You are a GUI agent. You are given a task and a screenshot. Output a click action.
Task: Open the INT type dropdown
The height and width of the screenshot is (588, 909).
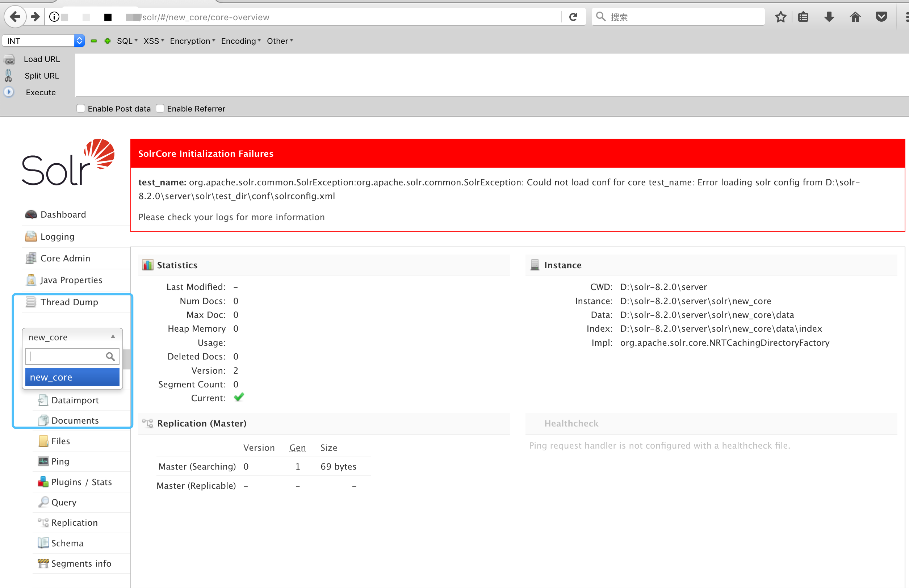point(43,41)
